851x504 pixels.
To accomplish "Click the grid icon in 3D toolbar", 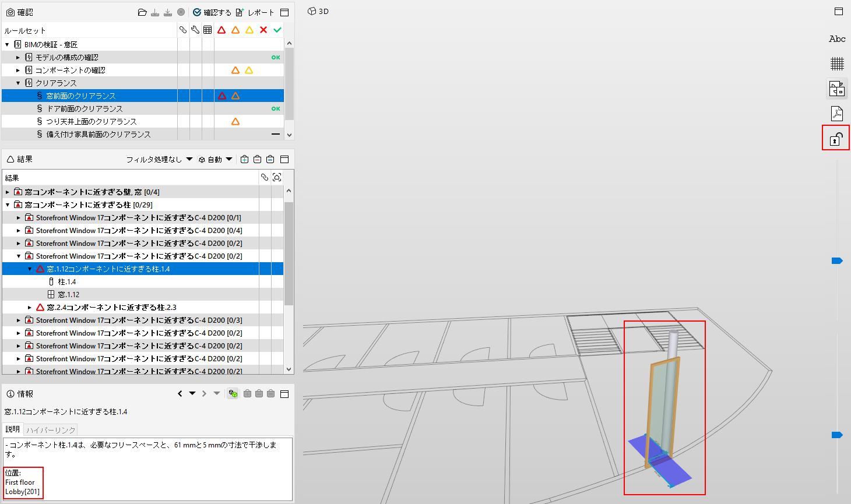I will click(837, 64).
